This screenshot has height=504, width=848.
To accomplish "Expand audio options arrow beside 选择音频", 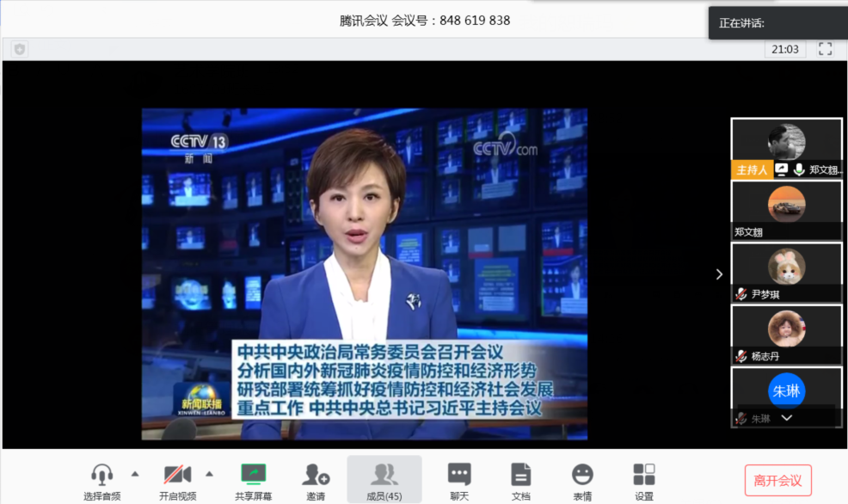I will 135,473.
